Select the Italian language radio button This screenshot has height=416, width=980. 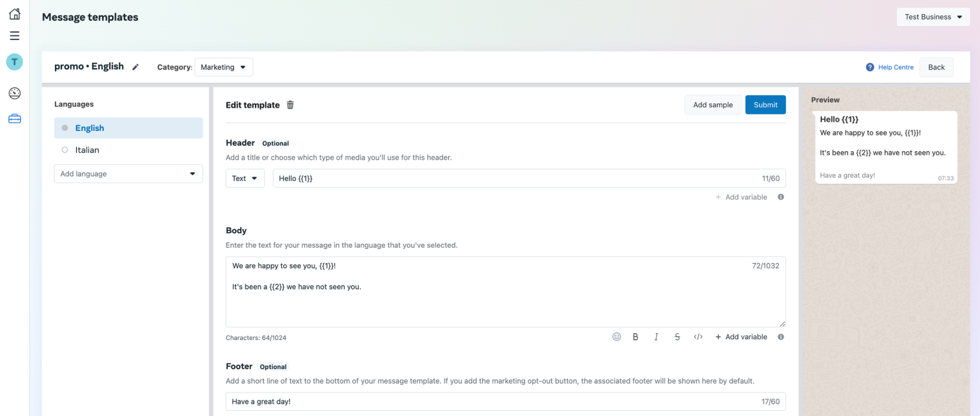[x=65, y=150]
